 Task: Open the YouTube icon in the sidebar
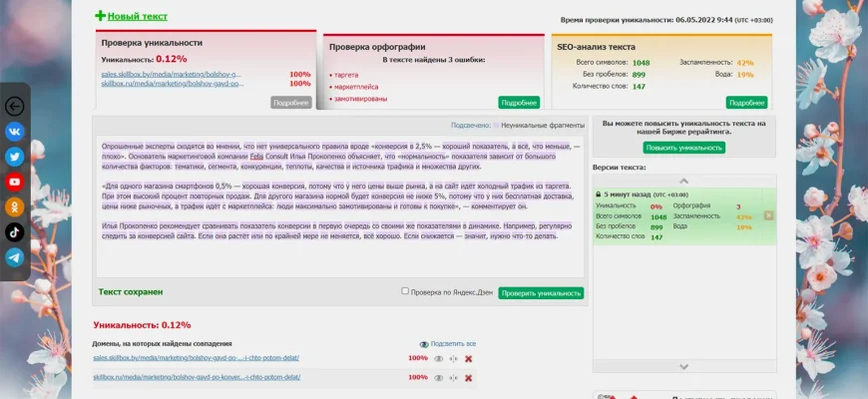coord(15,182)
